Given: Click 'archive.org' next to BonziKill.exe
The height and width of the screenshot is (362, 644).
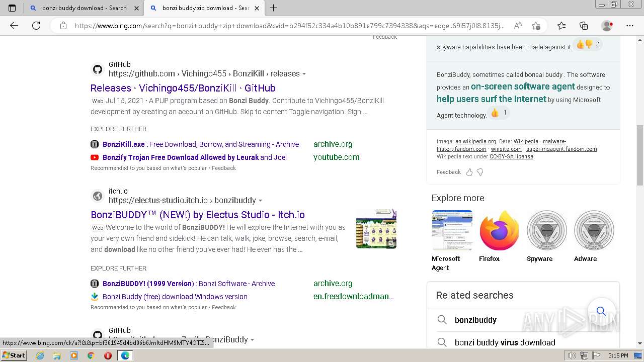Looking at the screenshot, I should (333, 144).
